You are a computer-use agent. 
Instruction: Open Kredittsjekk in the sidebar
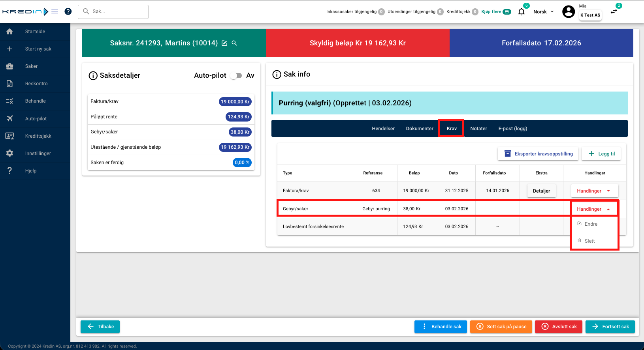tap(38, 136)
